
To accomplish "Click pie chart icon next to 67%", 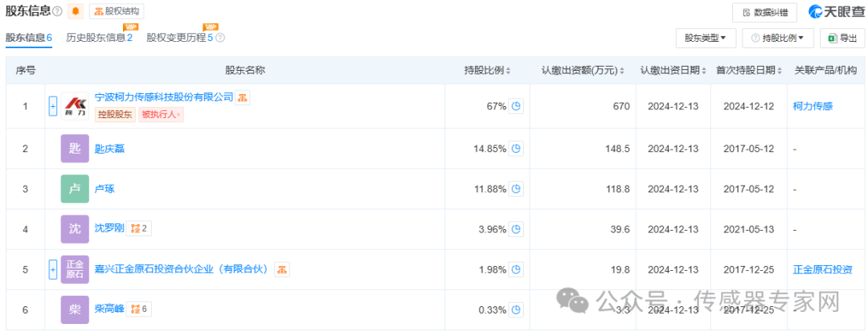I will point(517,106).
